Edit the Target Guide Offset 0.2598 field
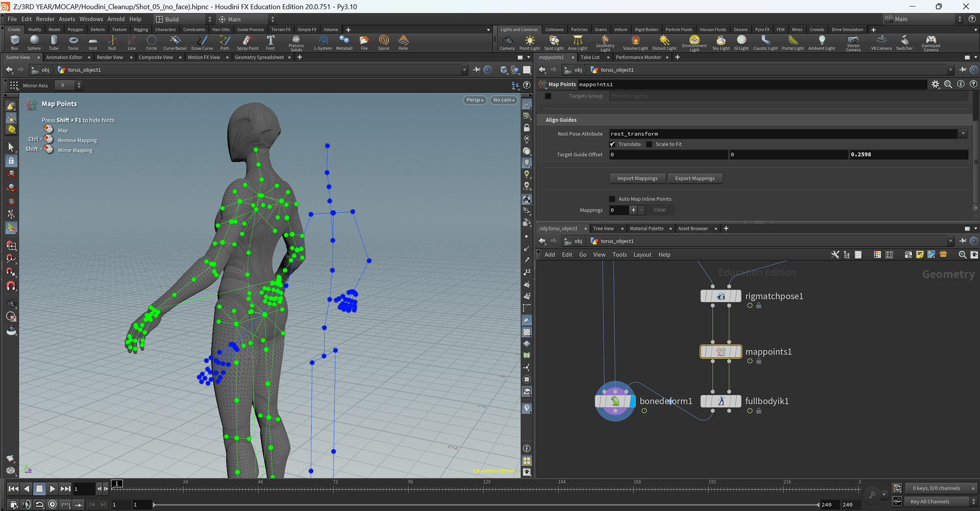The image size is (980, 511). click(x=908, y=155)
